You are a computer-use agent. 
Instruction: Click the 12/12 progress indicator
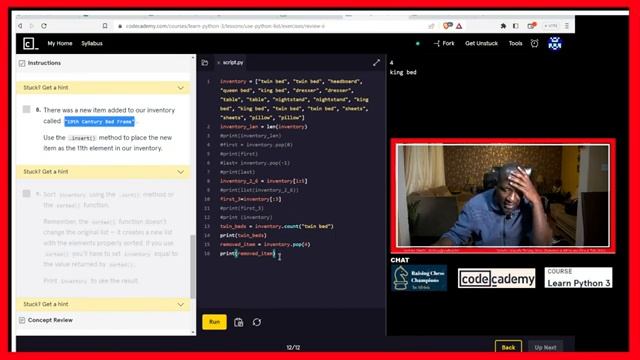click(293, 348)
